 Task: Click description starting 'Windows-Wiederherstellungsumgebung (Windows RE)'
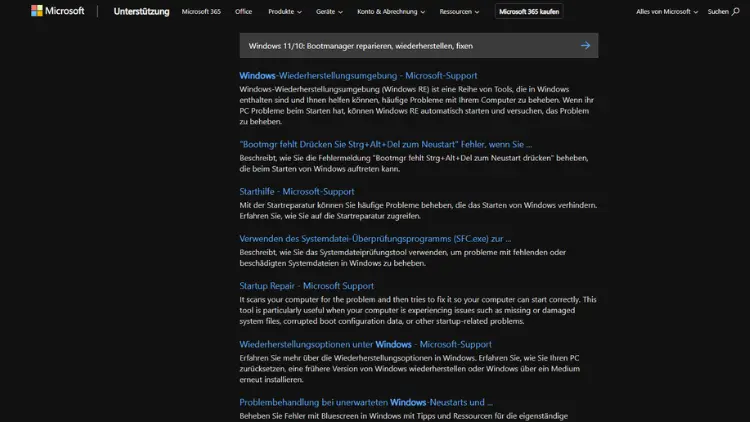click(x=416, y=105)
